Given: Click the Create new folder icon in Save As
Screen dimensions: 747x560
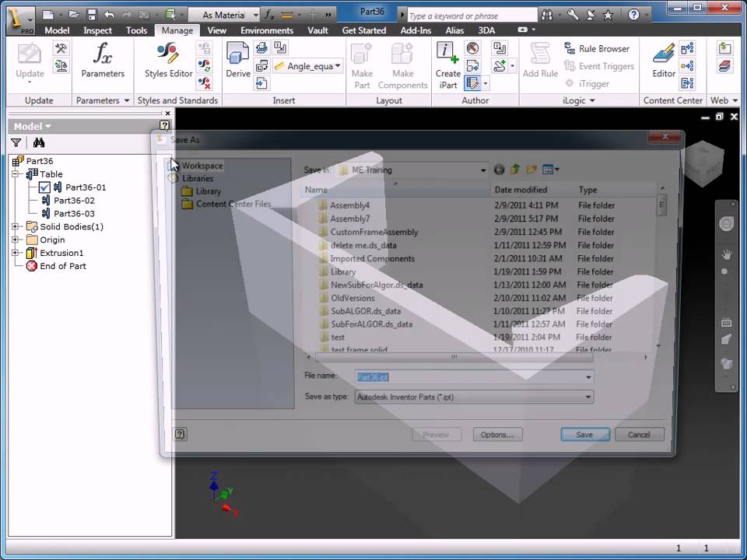Looking at the screenshot, I should [531, 169].
